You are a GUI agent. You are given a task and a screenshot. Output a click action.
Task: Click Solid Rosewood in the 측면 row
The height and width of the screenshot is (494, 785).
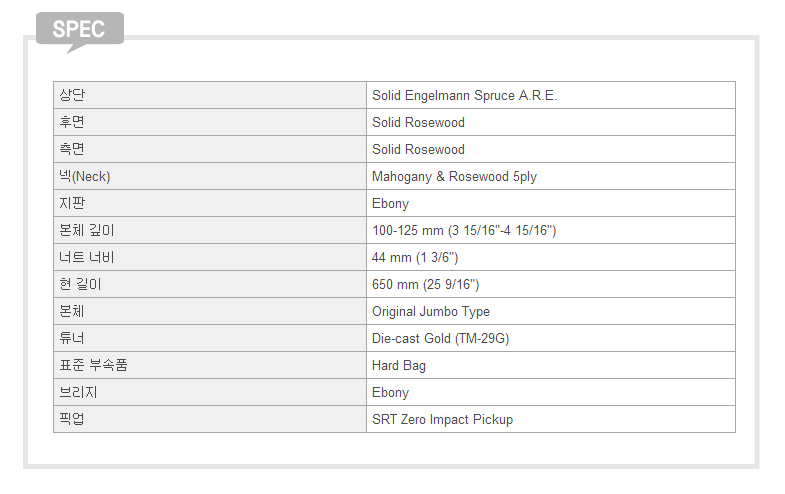418,150
